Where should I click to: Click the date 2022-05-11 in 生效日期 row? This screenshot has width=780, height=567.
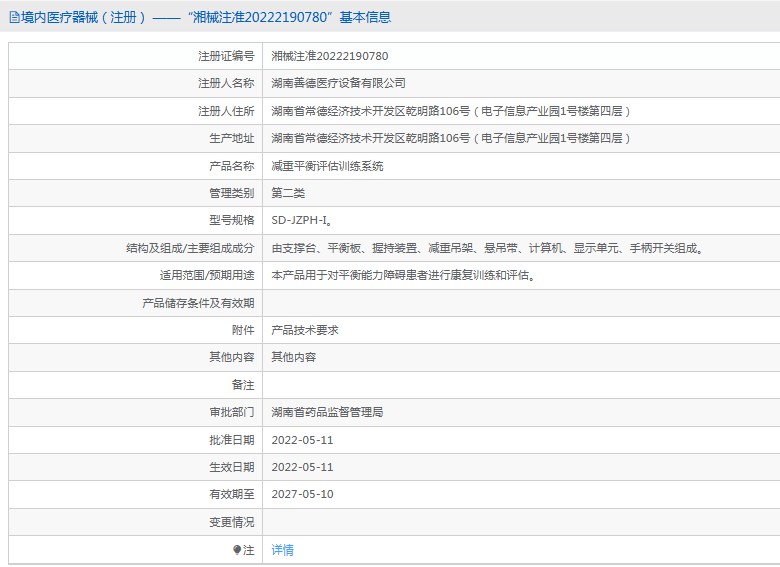[302, 467]
